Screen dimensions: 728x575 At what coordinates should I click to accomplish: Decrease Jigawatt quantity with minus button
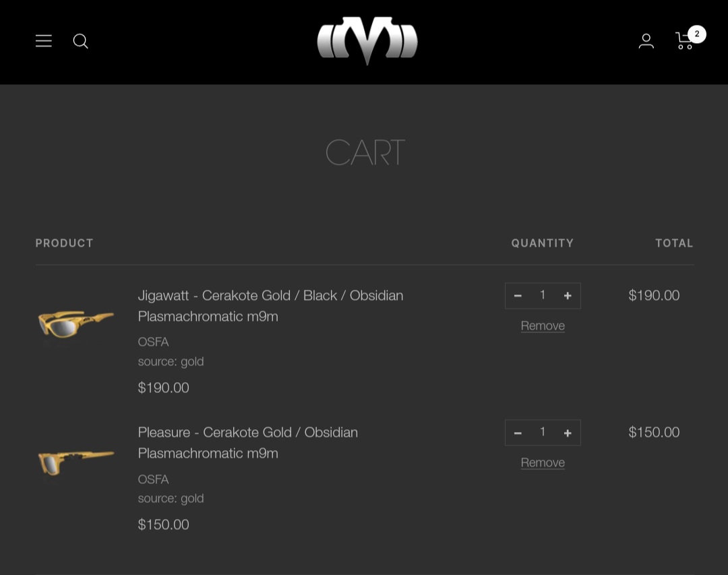point(518,296)
